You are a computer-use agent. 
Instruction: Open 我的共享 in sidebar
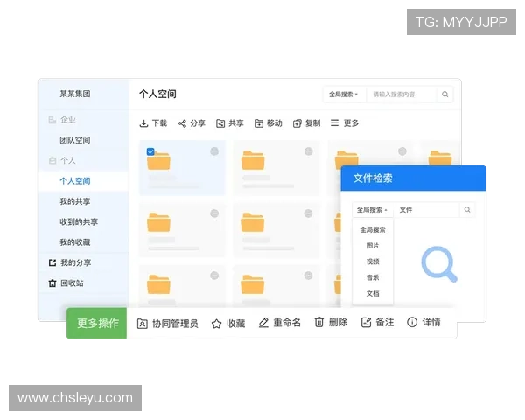(75, 201)
